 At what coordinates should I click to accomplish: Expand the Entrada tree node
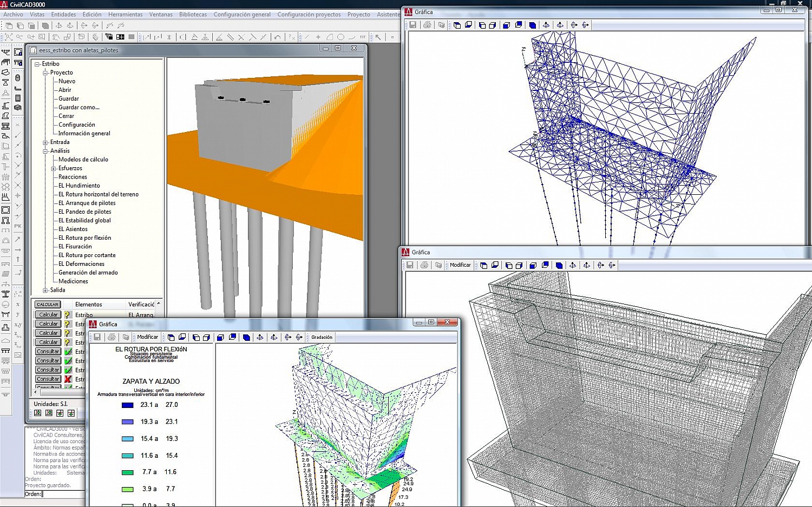(45, 142)
